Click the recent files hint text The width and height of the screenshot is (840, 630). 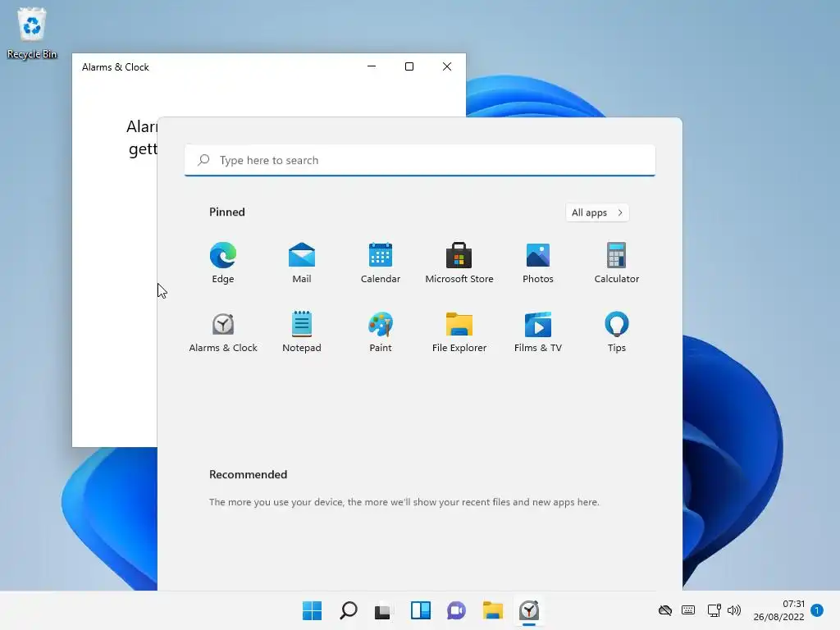[x=404, y=502]
